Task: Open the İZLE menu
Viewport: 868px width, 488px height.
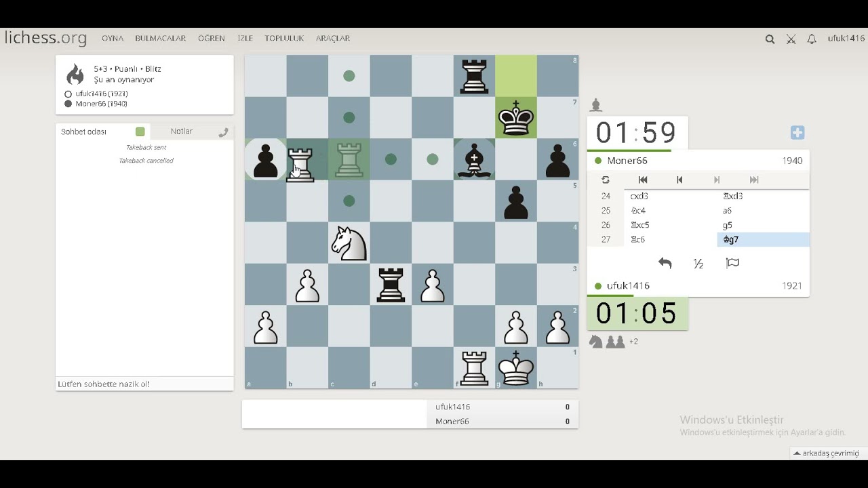Action: [245, 39]
